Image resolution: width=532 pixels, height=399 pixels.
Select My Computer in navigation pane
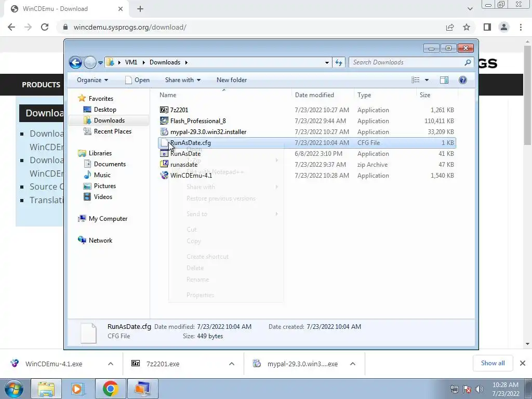coord(108,219)
